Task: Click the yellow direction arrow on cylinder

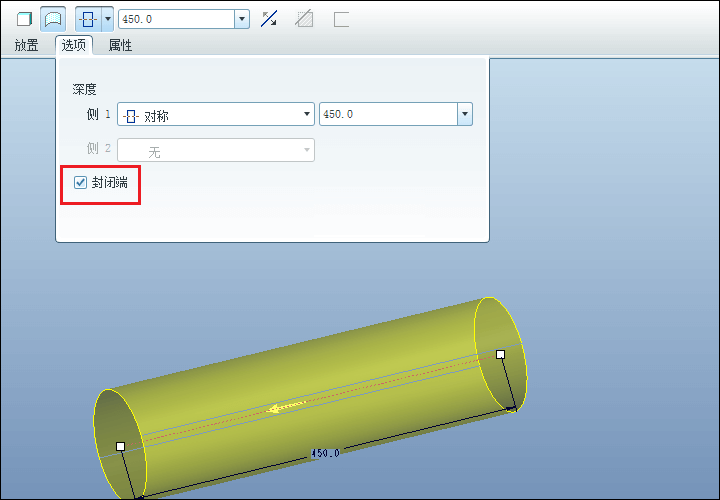Action: click(286, 407)
